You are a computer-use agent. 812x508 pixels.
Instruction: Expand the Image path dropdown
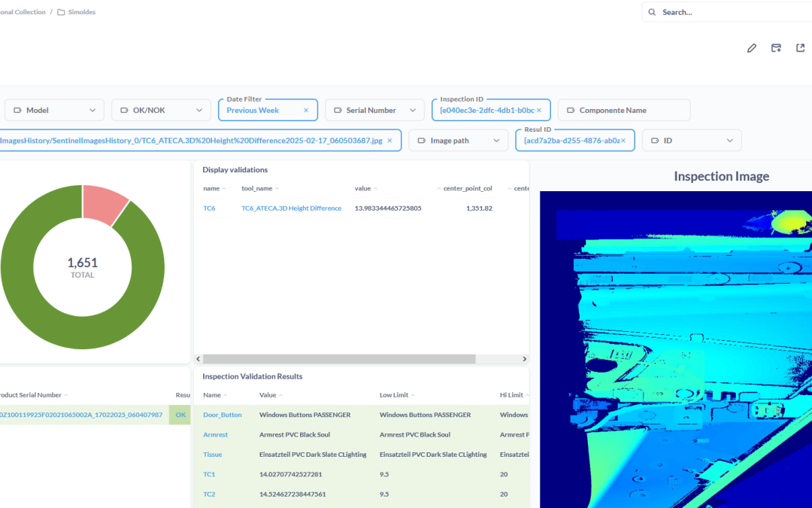[459, 141]
